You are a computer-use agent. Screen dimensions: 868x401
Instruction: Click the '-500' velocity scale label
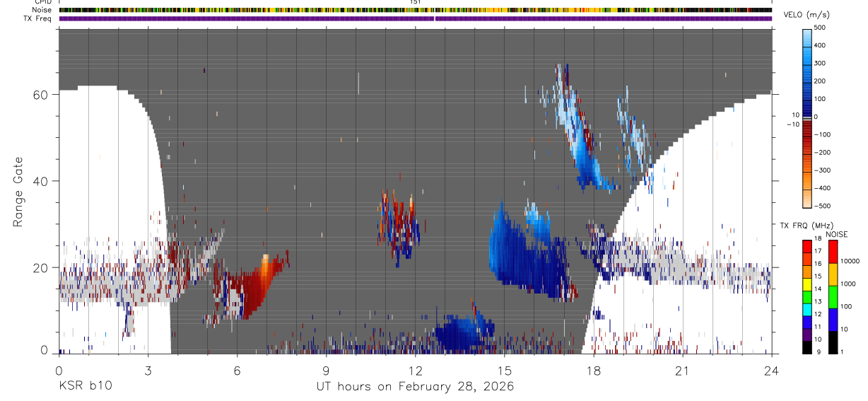822,206
